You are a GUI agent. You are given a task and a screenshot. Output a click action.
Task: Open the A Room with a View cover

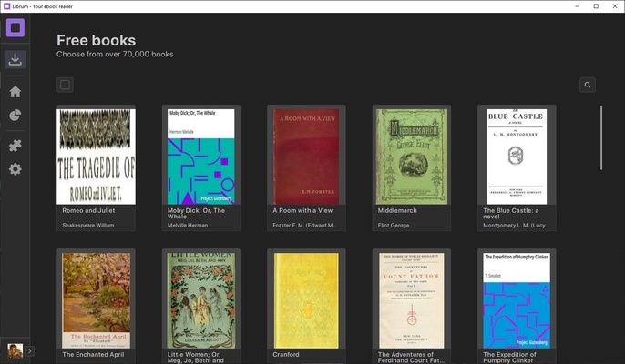[x=306, y=157]
